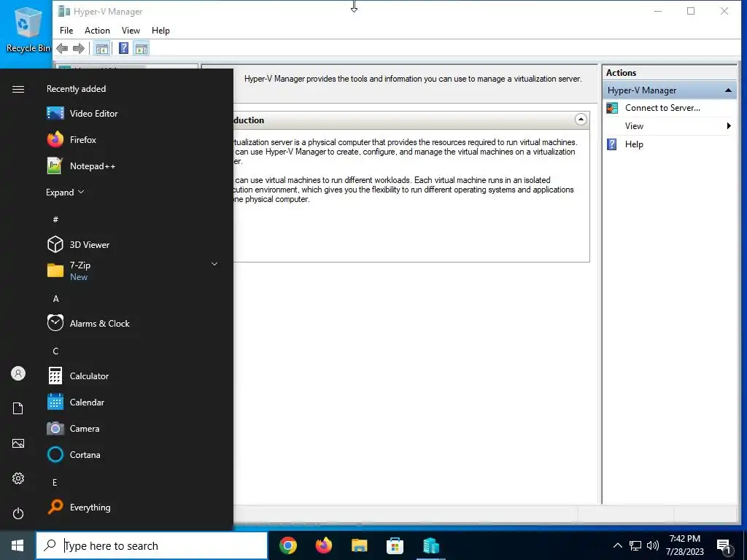Open the clock and date flyout
Image resolution: width=747 pixels, height=560 pixels.
tap(684, 545)
